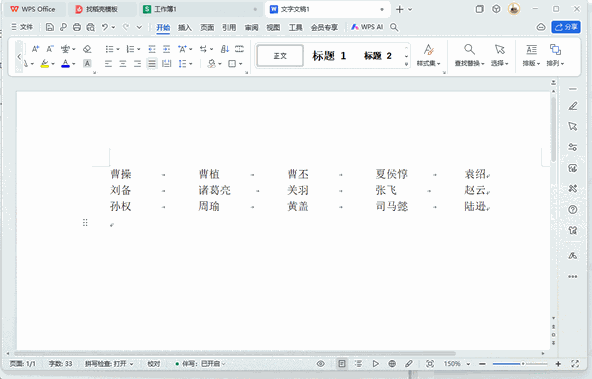Toggle character shading A button
The image size is (592, 379).
pyautogui.click(x=87, y=64)
